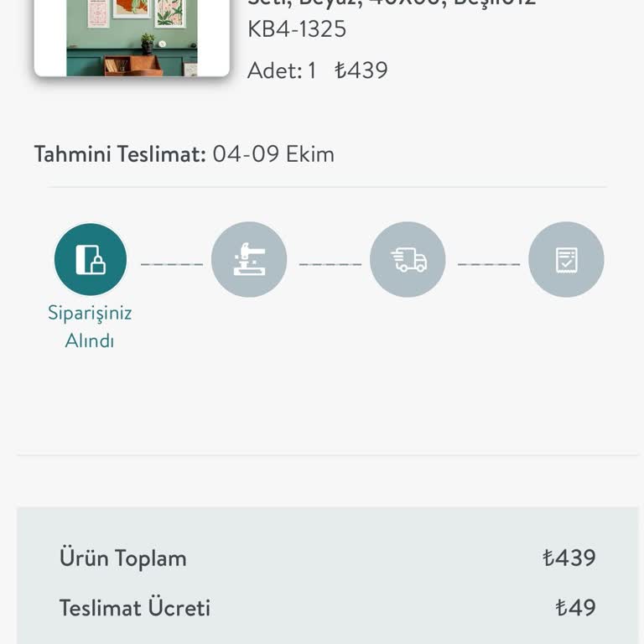This screenshot has height=644, width=644.
Task: Click the "Tahmini Teslimat" label
Action: (x=119, y=154)
